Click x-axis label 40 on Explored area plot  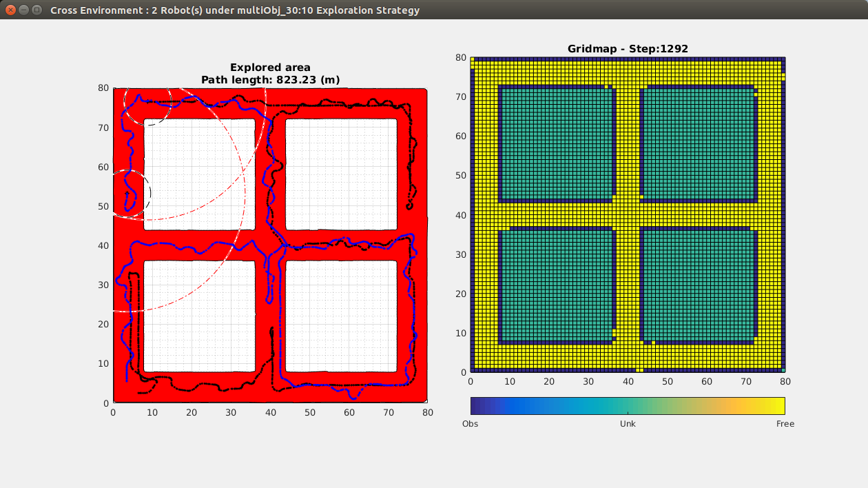point(270,412)
